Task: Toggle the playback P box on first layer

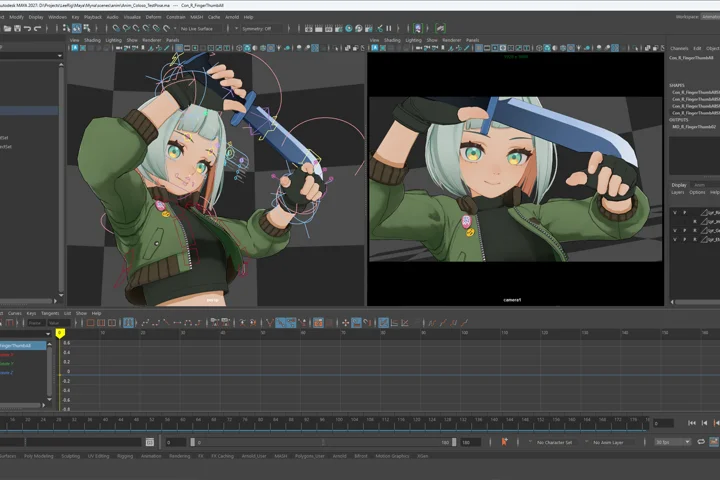Action: [684, 213]
